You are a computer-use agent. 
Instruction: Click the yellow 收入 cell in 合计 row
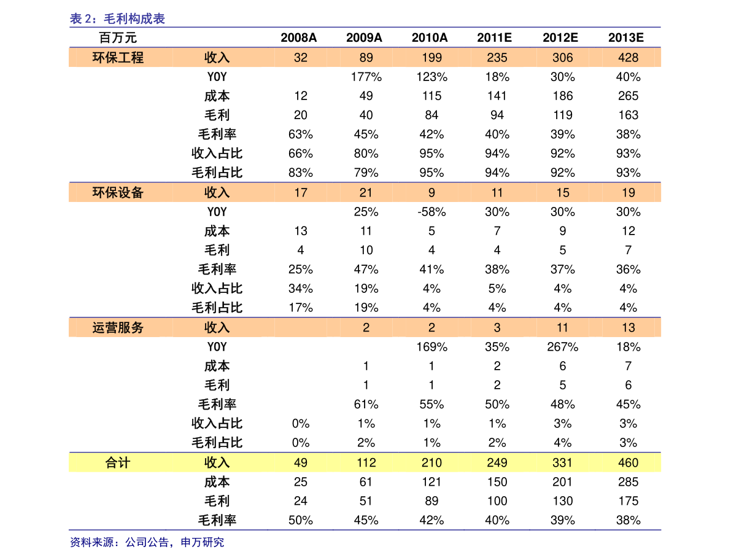click(x=217, y=463)
